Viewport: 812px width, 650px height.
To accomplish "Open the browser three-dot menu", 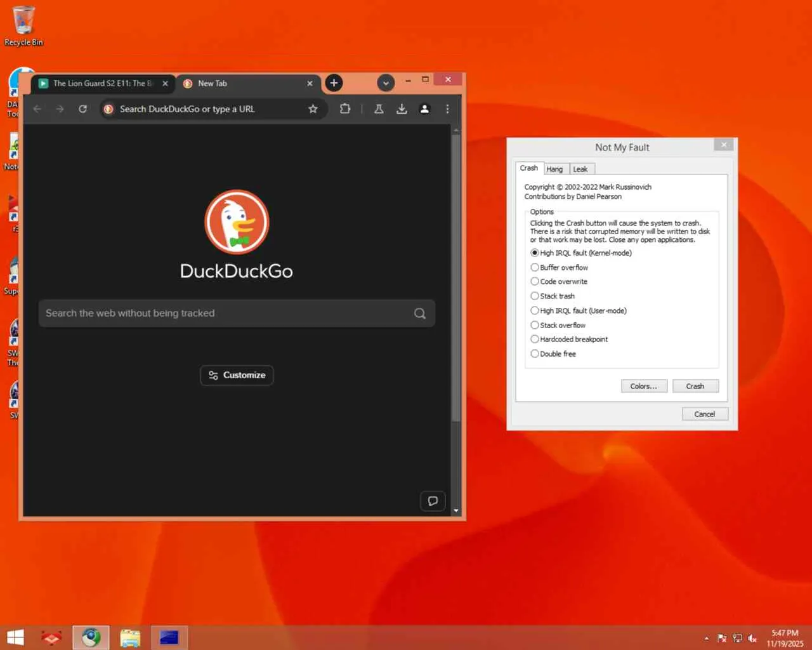I will click(x=447, y=109).
